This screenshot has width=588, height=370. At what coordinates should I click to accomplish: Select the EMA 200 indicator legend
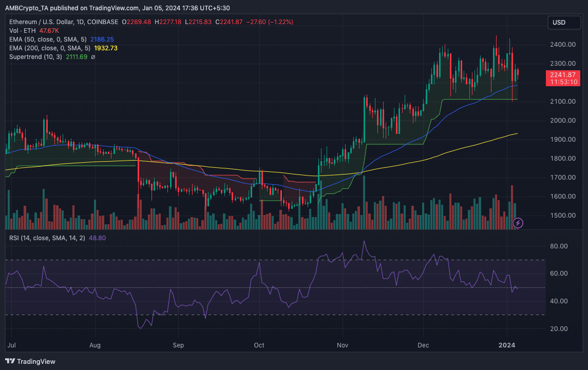click(50, 48)
